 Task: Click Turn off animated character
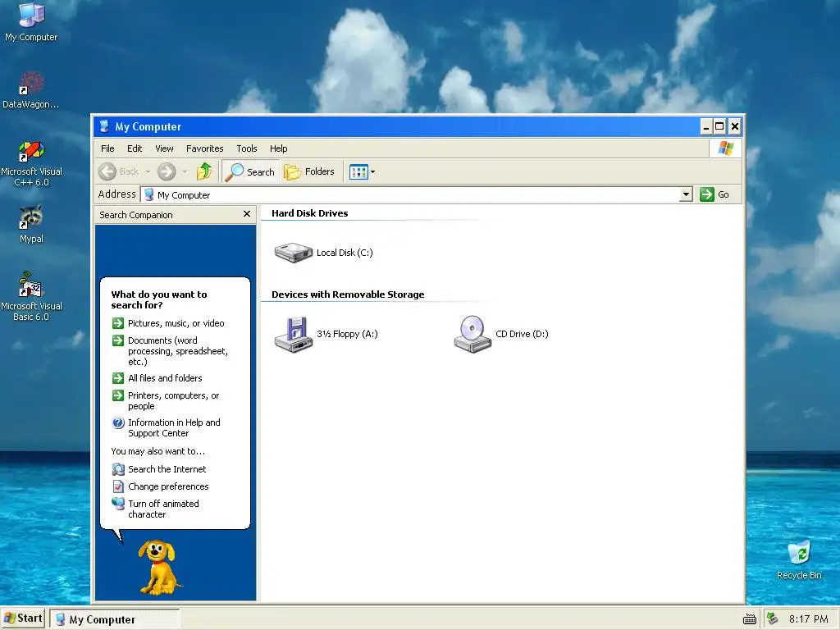click(163, 509)
